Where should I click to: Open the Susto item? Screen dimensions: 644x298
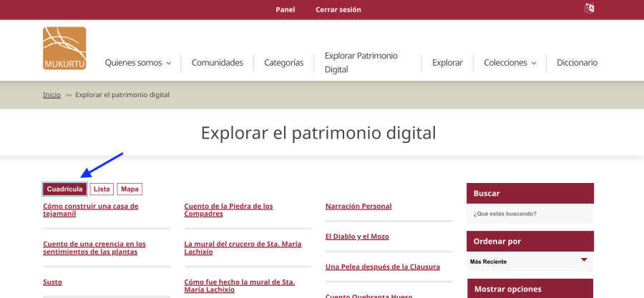coord(52,282)
